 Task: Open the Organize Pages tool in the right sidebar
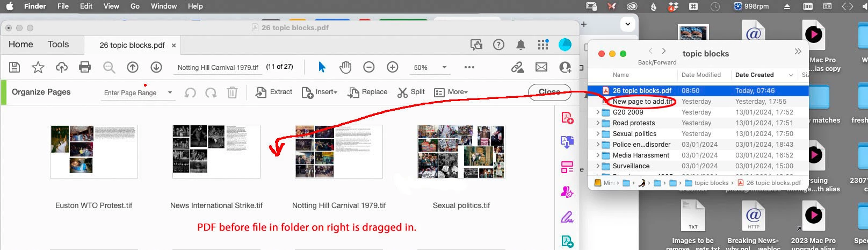pos(567,167)
